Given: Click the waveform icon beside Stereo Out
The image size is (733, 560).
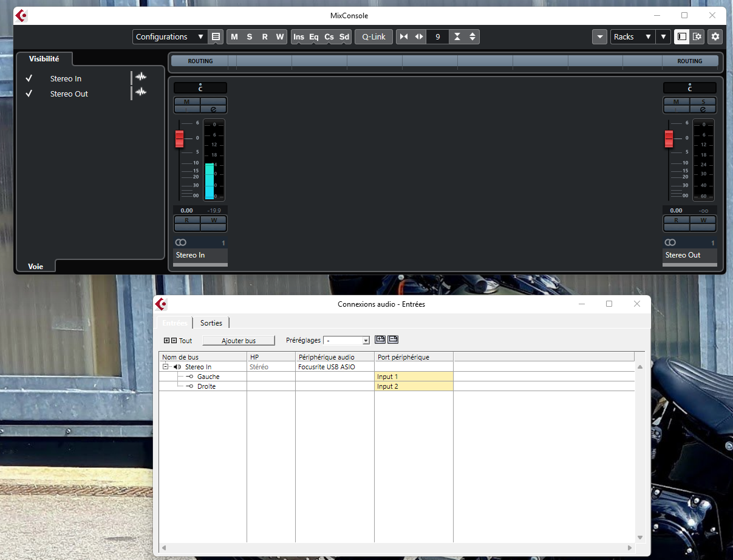Looking at the screenshot, I should (141, 92).
